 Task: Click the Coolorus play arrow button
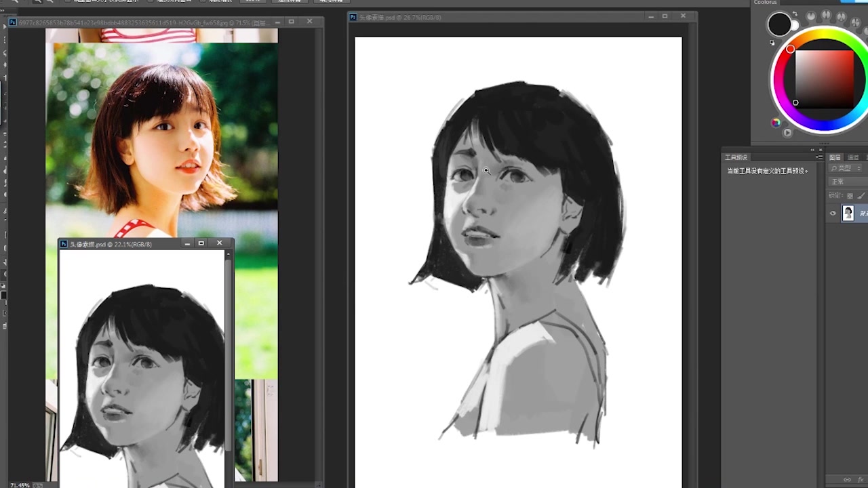tap(787, 133)
